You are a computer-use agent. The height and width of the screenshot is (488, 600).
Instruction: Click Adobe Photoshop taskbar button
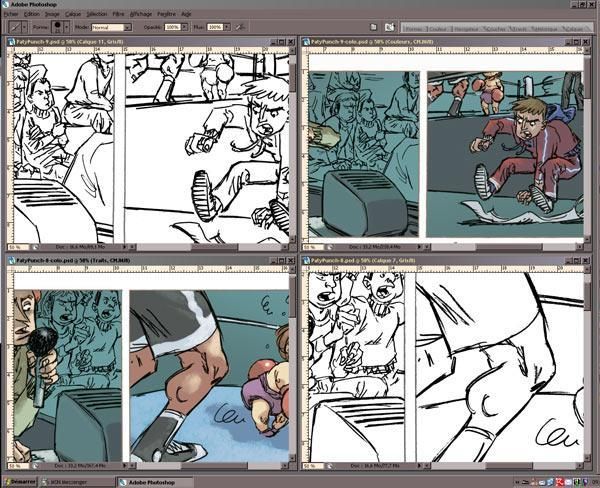point(155,482)
